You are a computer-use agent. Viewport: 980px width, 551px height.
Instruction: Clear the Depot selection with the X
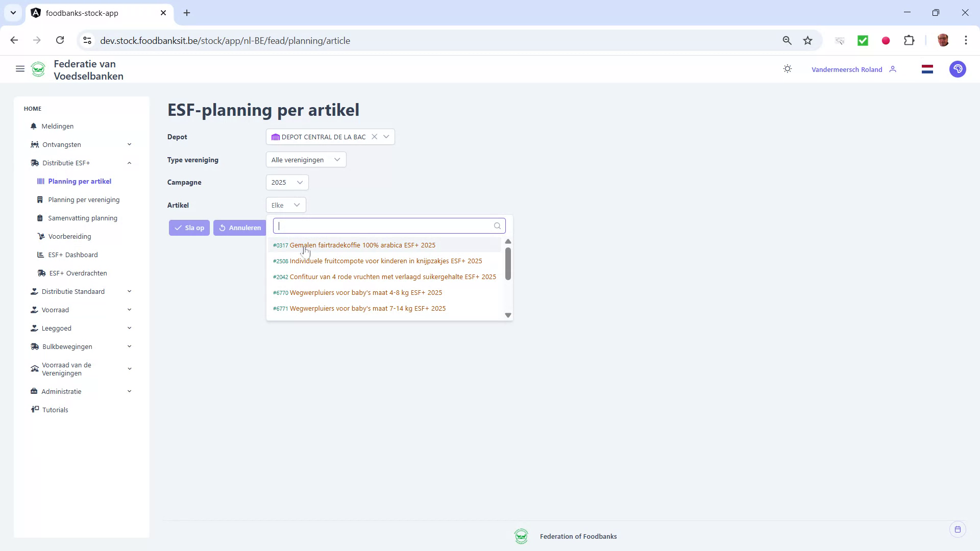click(x=375, y=136)
